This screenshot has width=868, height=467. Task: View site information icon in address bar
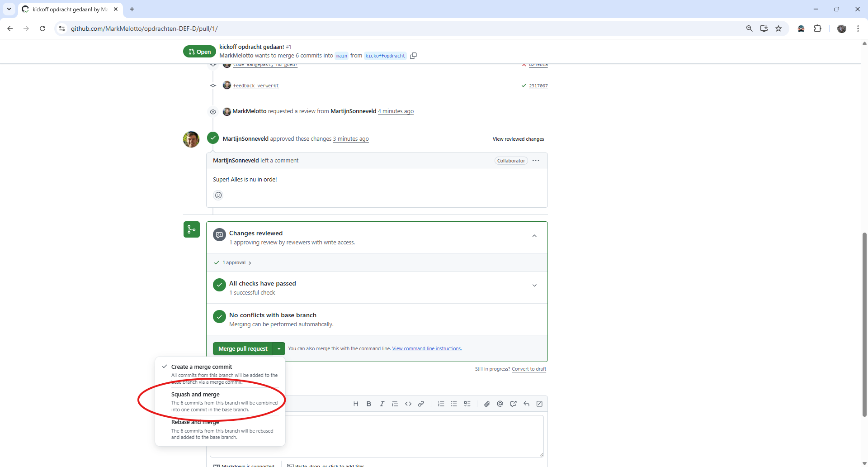[62, 29]
